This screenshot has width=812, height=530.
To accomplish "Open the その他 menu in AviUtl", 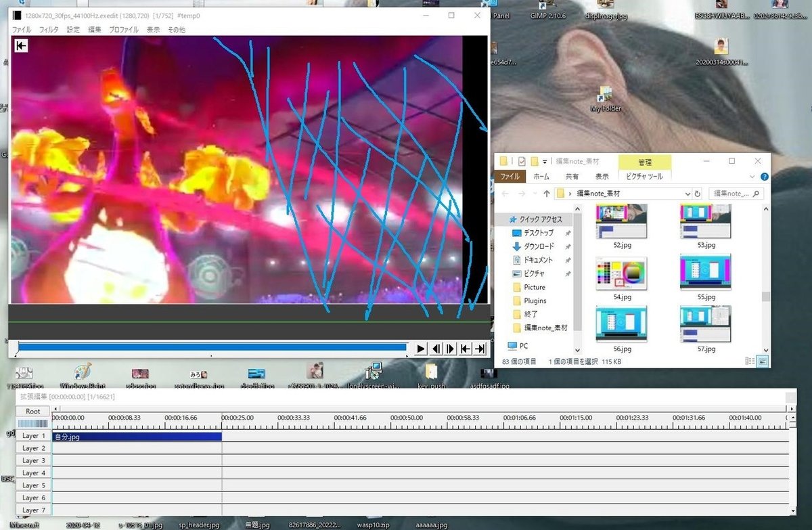I will pos(177,30).
